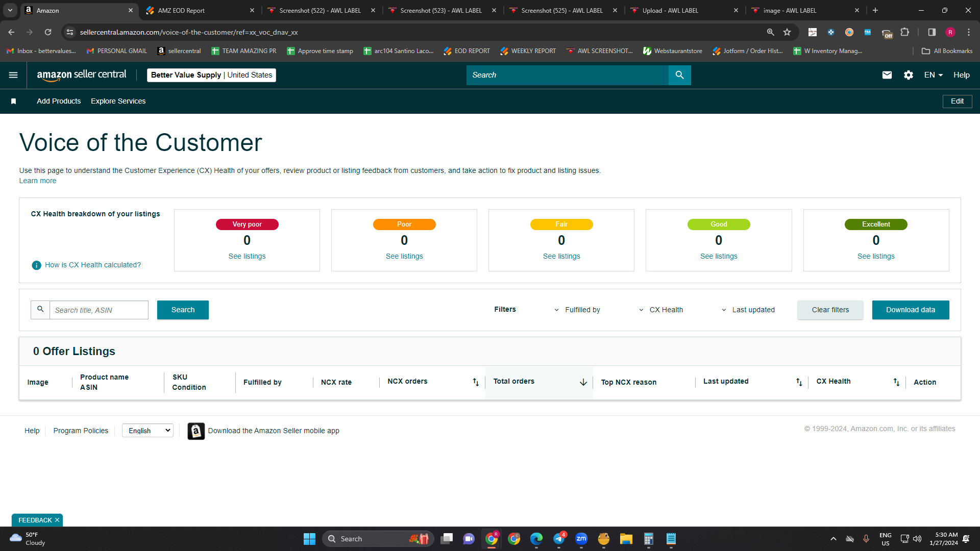The image size is (980, 551).
Task: Open Chrome's three-dot menu
Action: 969,32
